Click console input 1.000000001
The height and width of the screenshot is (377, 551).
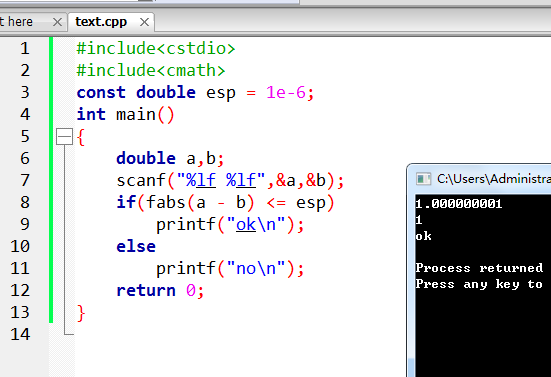[459, 204]
